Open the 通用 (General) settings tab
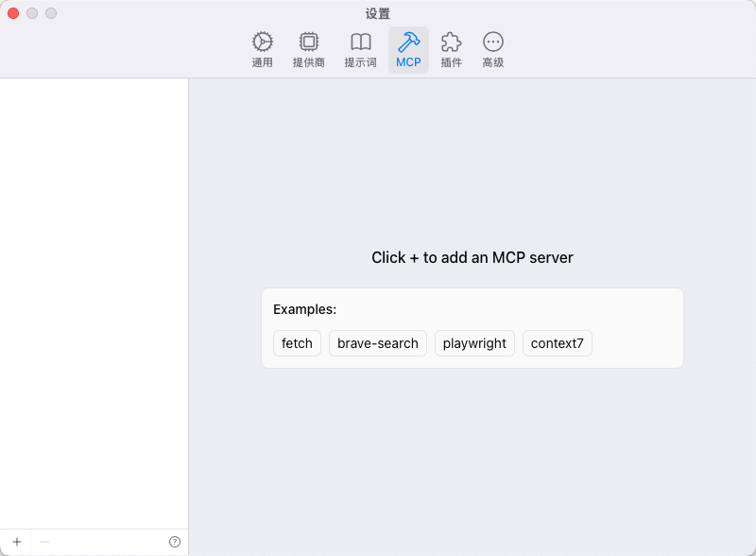756x556 pixels. pyautogui.click(x=262, y=49)
